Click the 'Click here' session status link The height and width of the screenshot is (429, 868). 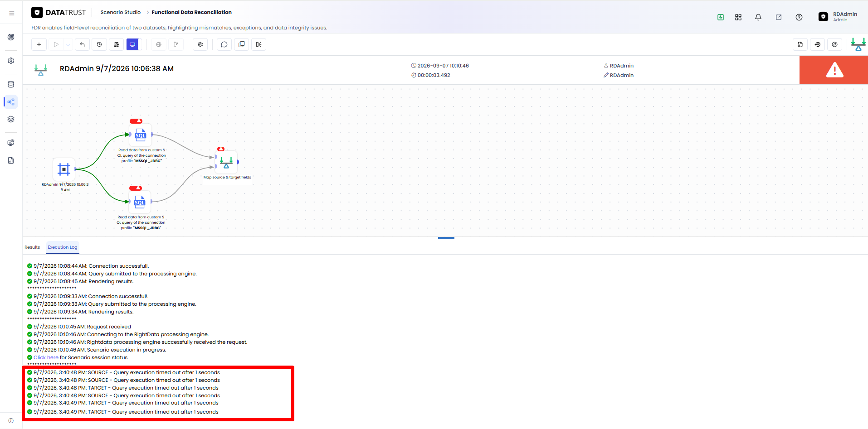click(46, 357)
